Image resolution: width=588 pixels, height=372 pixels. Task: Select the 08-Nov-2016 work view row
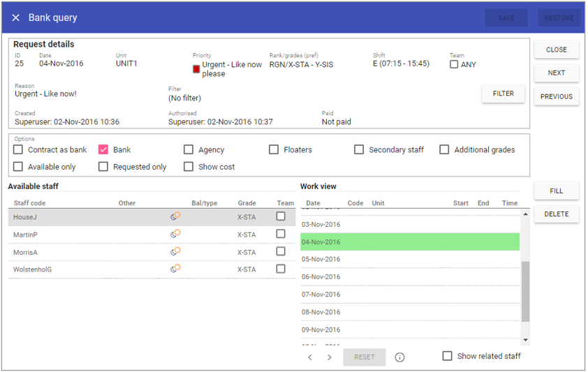[x=410, y=312]
